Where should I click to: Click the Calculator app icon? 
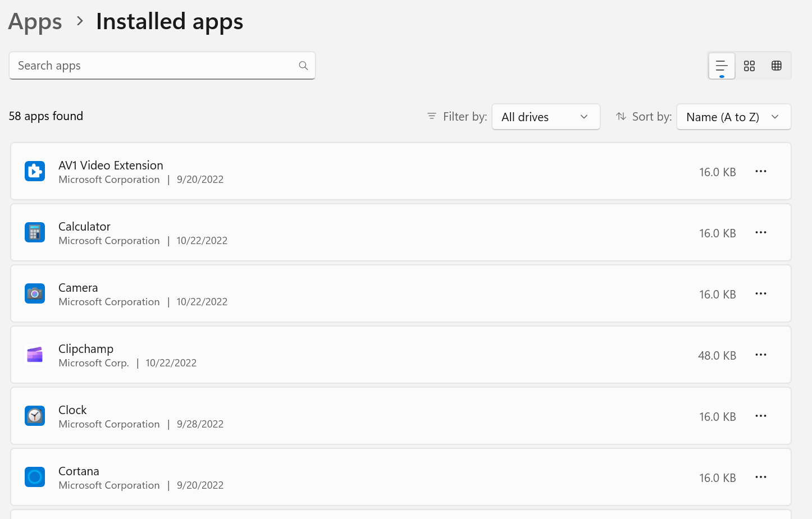pyautogui.click(x=35, y=232)
